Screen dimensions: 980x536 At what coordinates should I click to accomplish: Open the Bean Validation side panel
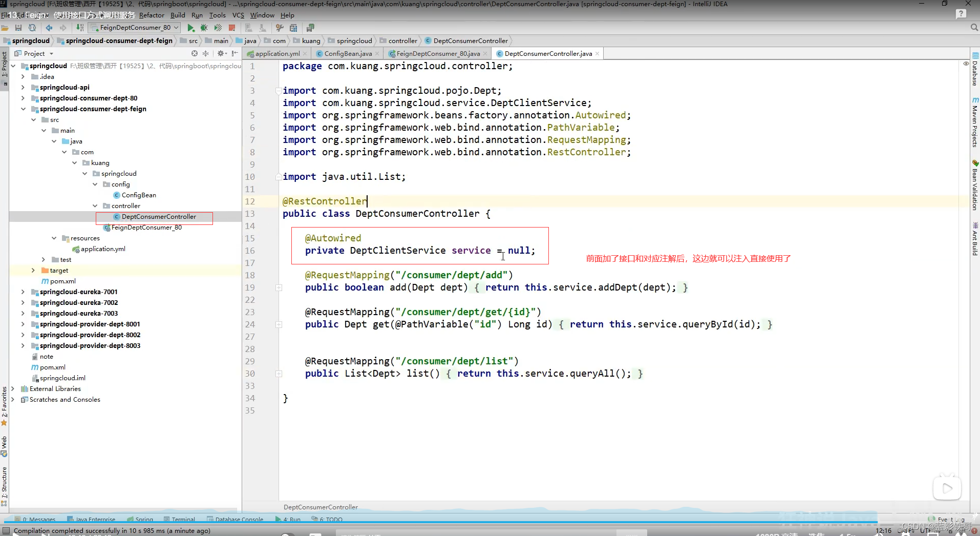(x=975, y=185)
